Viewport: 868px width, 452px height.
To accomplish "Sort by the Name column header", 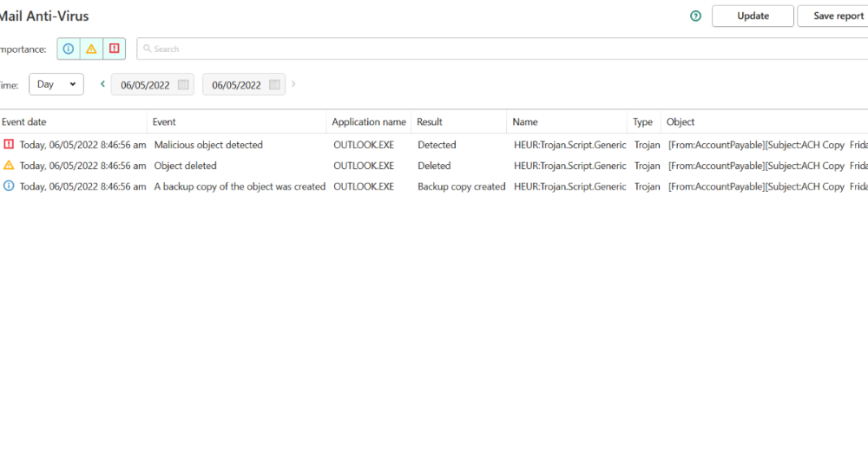I will [525, 121].
